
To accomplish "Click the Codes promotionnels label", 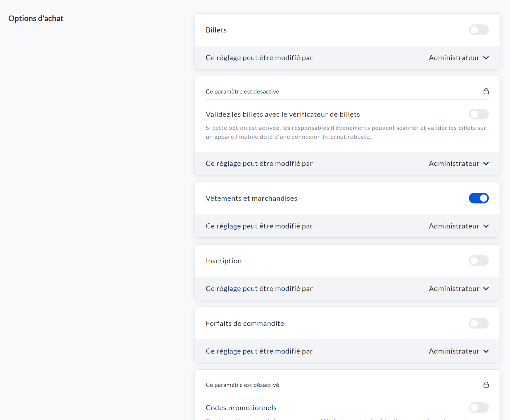I will point(241,408).
